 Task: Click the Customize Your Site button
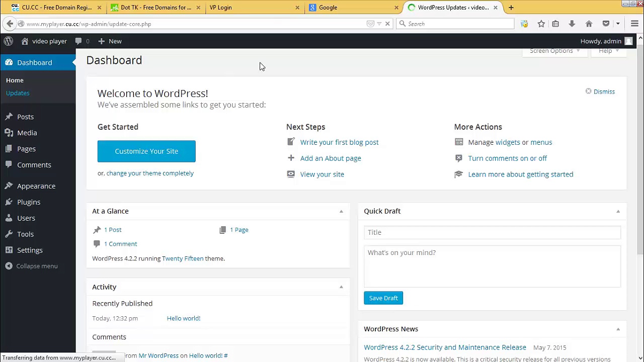(146, 151)
